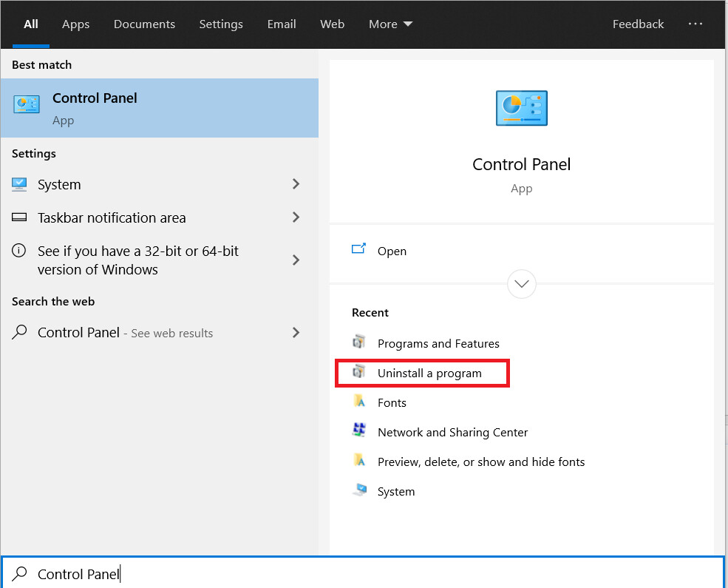
Task: Click the Open link for Control Panel
Action: click(392, 251)
